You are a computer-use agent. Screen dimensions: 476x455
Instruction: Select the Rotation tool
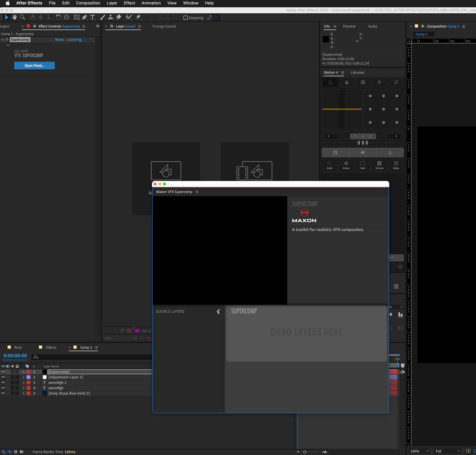click(58, 17)
